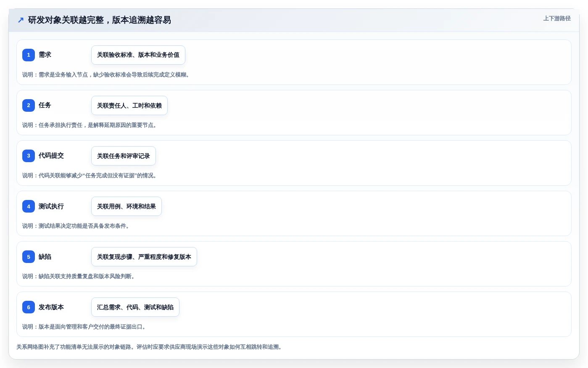
Task: Select the step 2 badge for 任务
Action: pyautogui.click(x=29, y=105)
